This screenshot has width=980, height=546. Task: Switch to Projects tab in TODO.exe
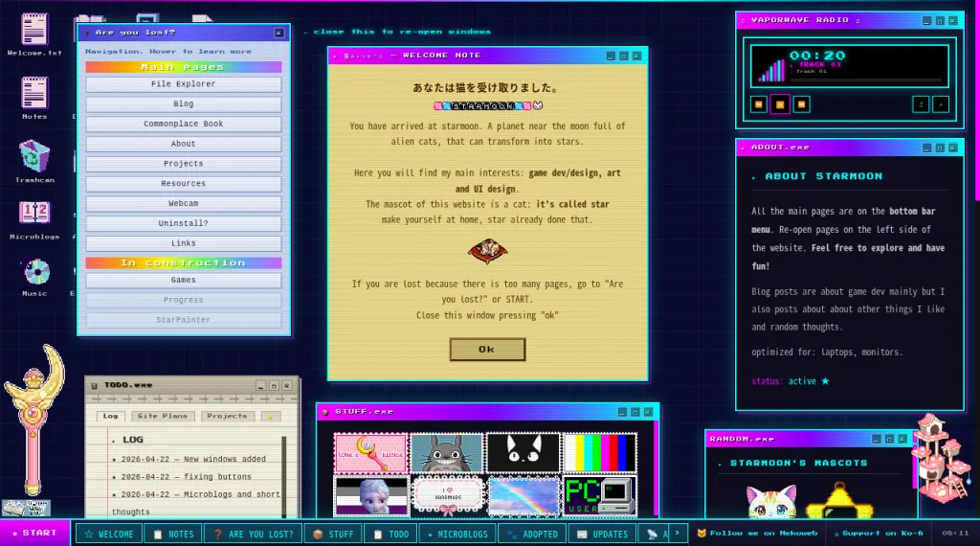coord(227,416)
